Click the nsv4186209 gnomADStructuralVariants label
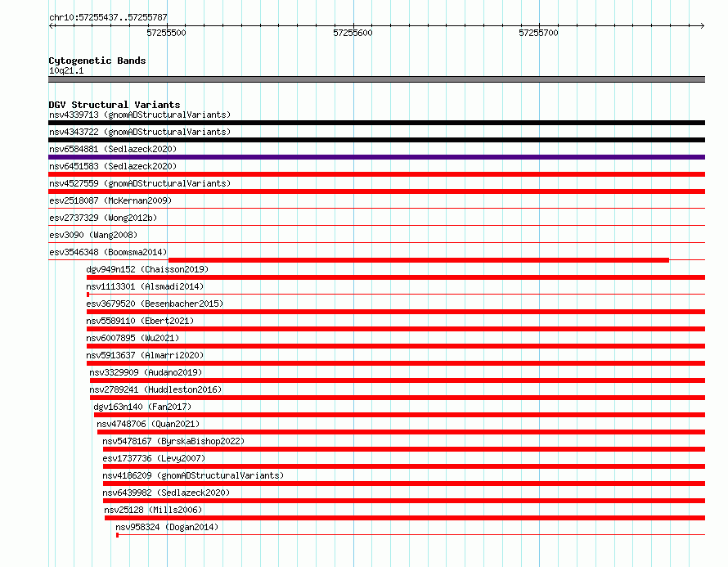 (193, 475)
